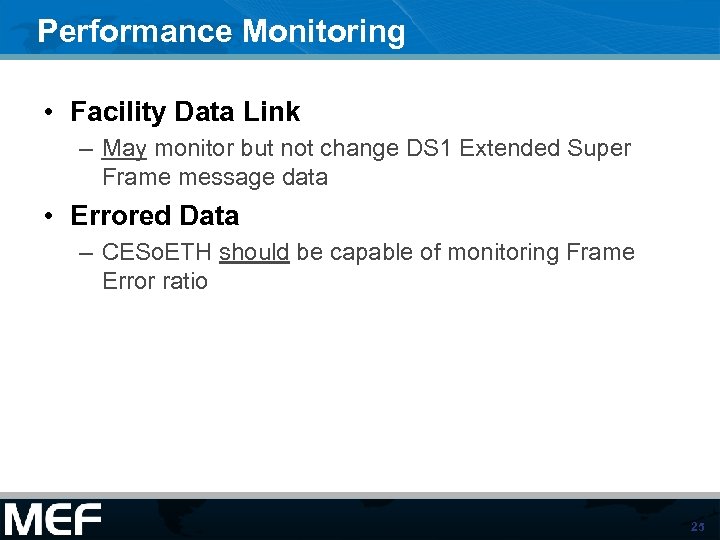This screenshot has width=720, height=540.
Task: Click the dash before "May monitor"
Action: [86, 149]
